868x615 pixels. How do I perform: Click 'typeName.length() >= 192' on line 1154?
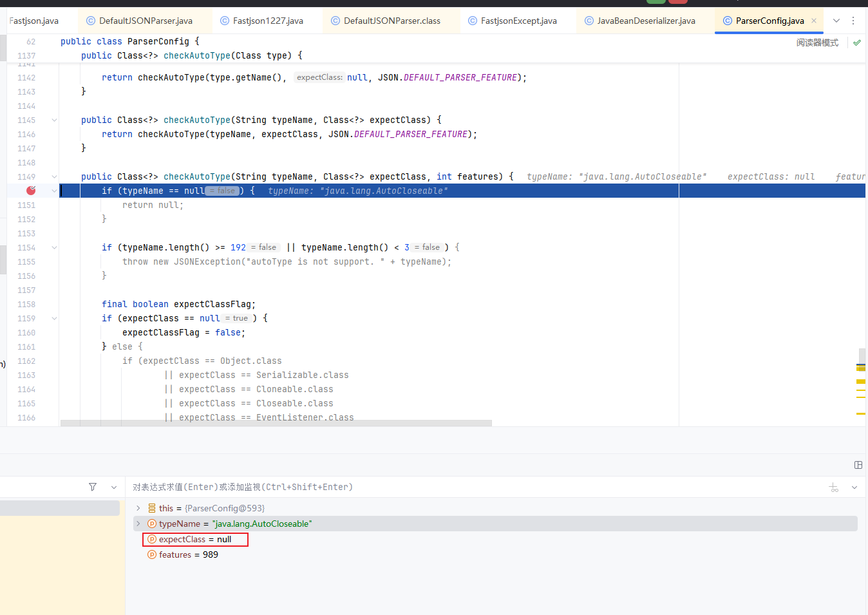[x=184, y=248]
